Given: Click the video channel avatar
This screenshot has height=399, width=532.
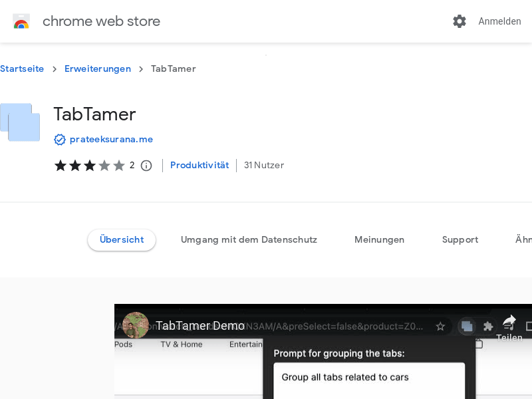Looking at the screenshot, I should click(136, 325).
